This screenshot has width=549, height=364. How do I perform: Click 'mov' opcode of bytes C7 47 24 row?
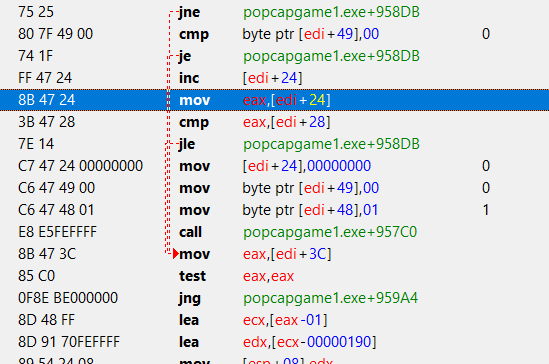[195, 166]
